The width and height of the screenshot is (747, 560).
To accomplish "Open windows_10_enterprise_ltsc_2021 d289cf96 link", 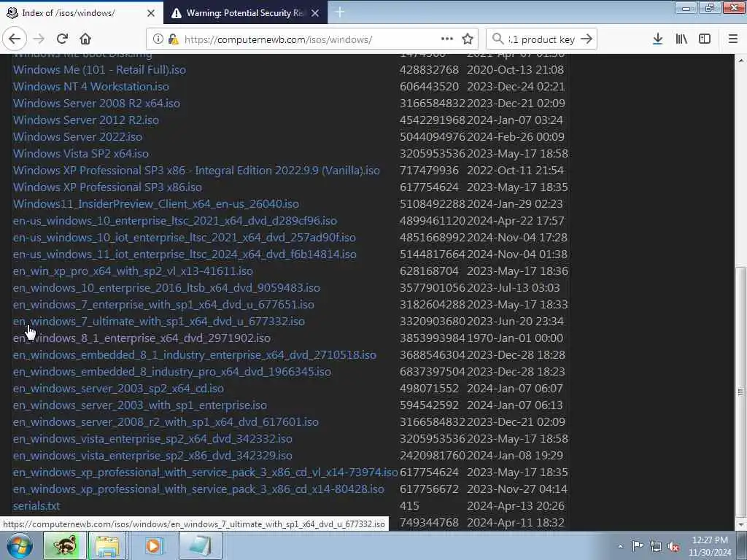I will 175,221.
